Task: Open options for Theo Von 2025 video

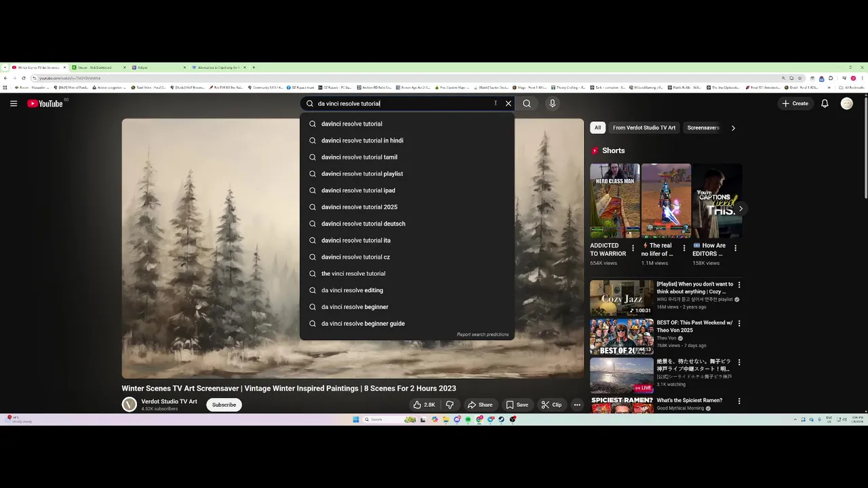Action: point(739,324)
